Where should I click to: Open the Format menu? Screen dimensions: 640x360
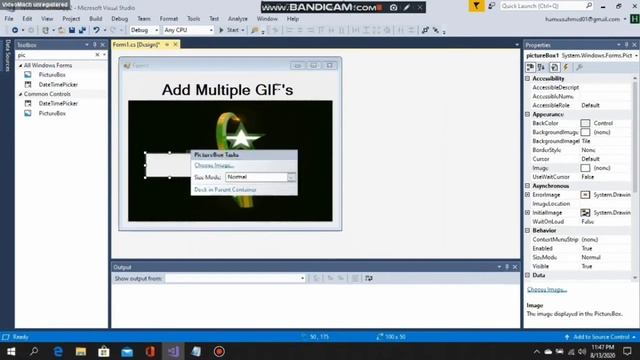point(169,19)
